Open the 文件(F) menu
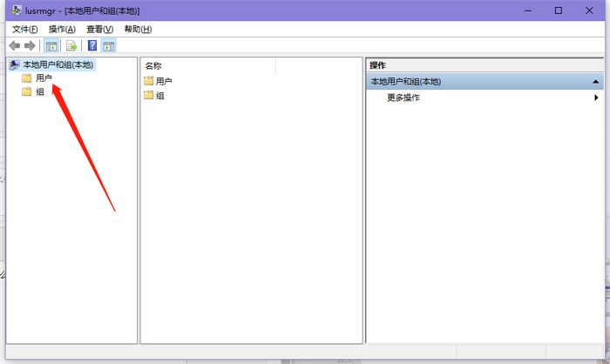Image resolution: width=610 pixels, height=364 pixels. pyautogui.click(x=25, y=29)
